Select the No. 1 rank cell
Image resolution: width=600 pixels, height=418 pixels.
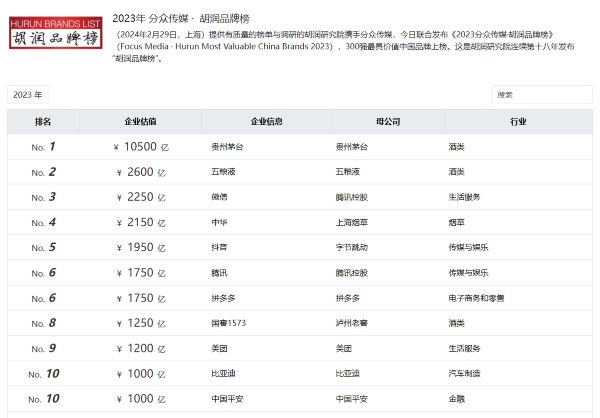click(43, 147)
